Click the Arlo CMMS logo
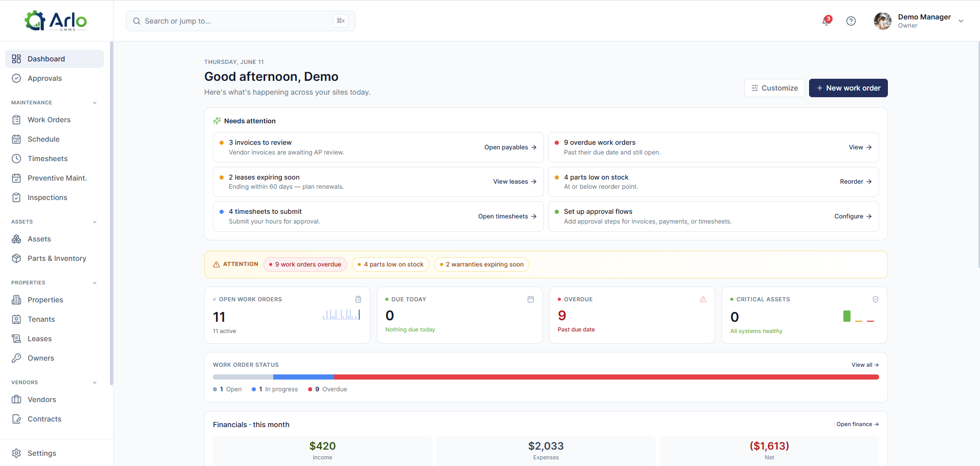The width and height of the screenshot is (980, 466). tap(56, 21)
